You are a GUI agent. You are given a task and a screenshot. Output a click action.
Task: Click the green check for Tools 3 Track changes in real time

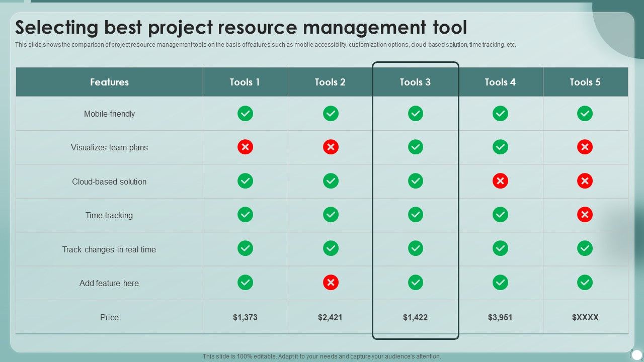pyautogui.click(x=415, y=248)
